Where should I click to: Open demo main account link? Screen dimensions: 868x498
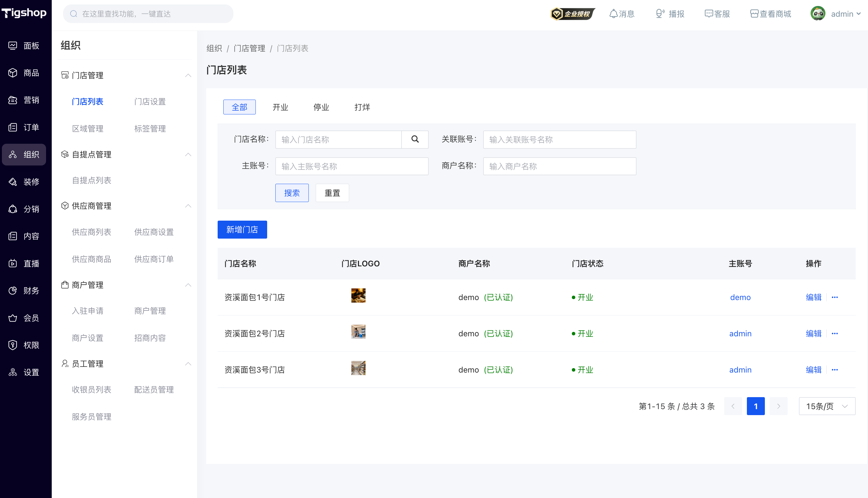coord(740,297)
